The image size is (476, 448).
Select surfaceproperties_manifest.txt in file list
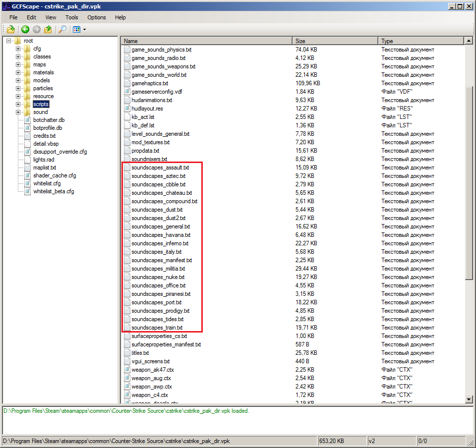[166, 344]
